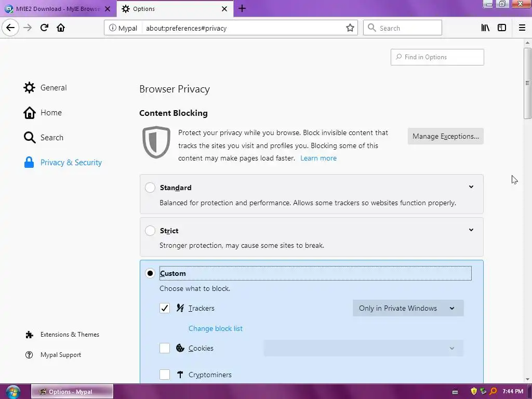Open the home page icon in toolbar
The width and height of the screenshot is (532, 399).
click(x=61, y=28)
